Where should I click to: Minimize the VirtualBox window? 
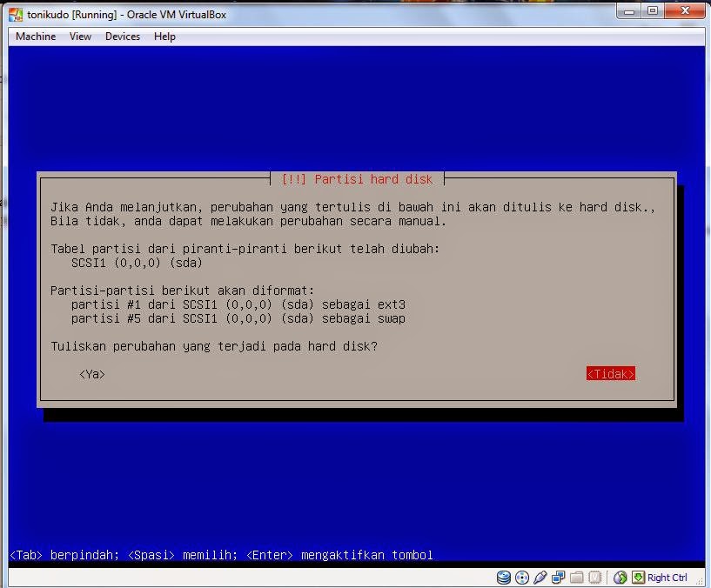pyautogui.click(x=629, y=11)
